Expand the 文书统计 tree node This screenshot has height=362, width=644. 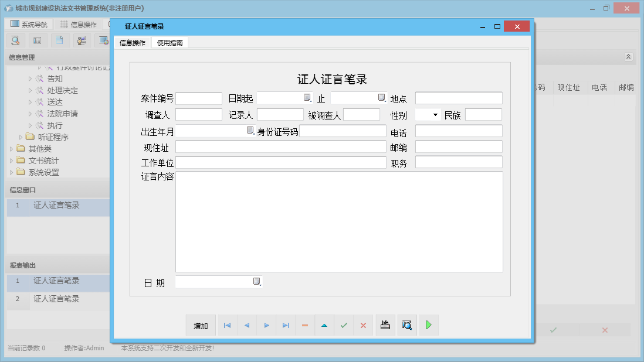pos(12,160)
